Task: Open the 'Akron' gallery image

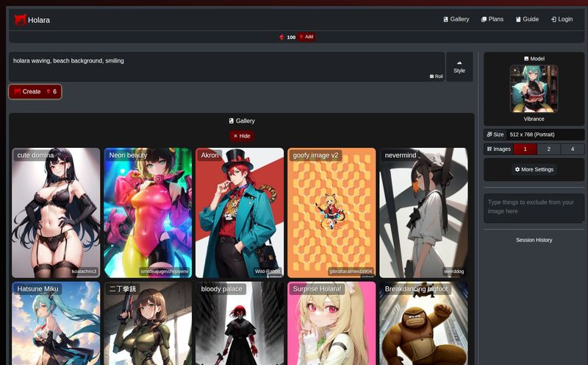Action: tap(240, 213)
